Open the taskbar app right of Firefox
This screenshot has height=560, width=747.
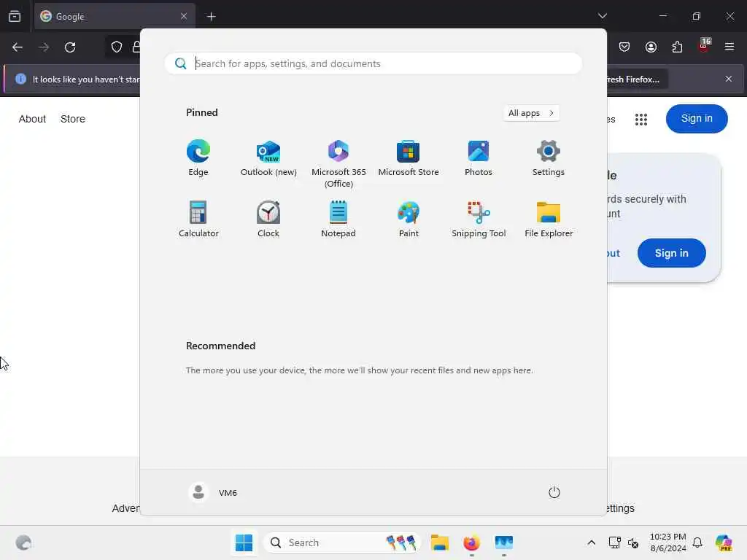coord(503,542)
